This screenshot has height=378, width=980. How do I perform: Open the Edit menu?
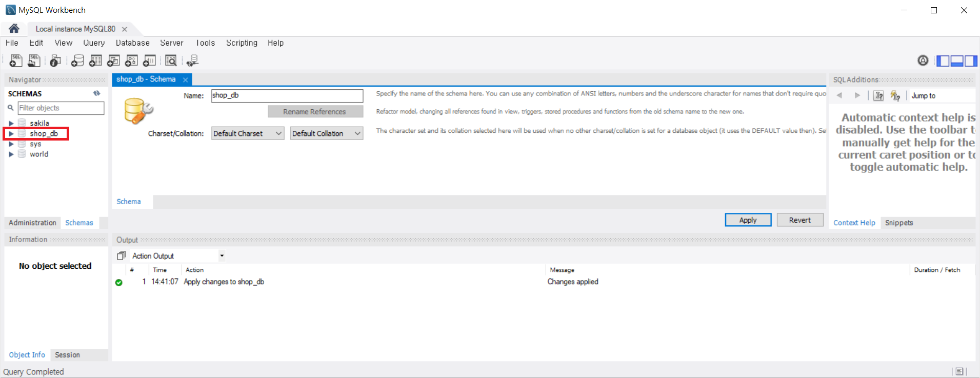point(36,43)
